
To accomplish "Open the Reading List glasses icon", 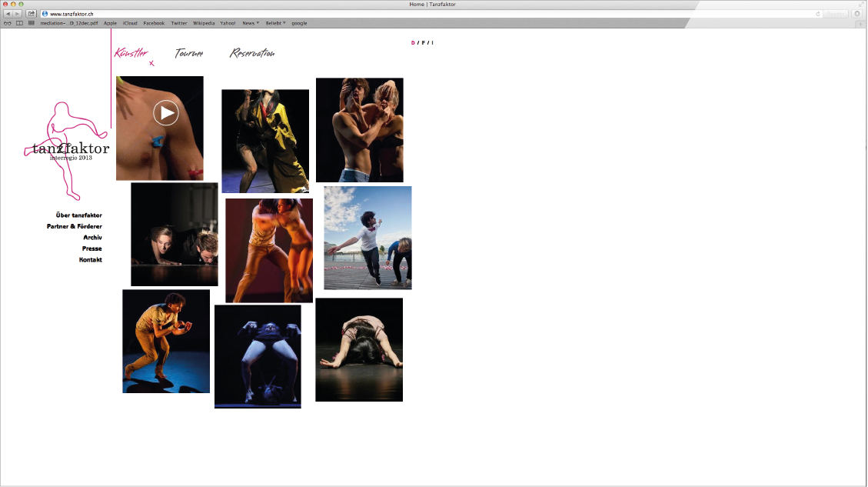I will (x=7, y=23).
